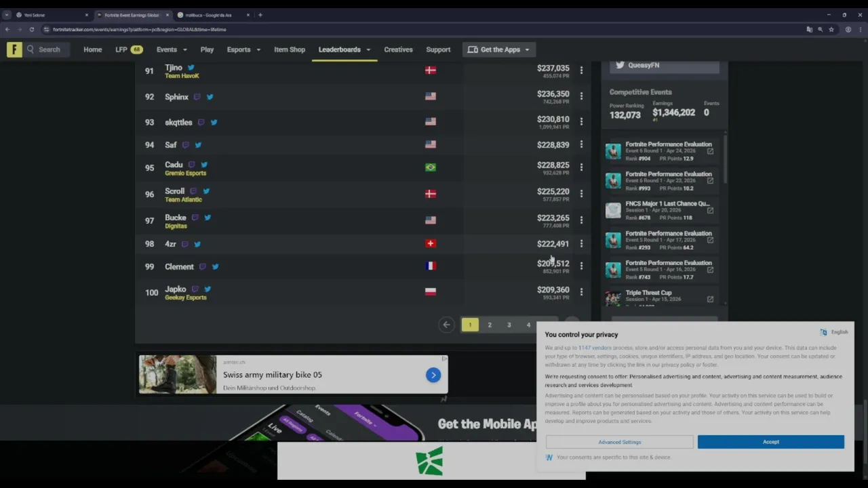The height and width of the screenshot is (488, 868).
Task: Open the English language selector in the privacy dialog
Action: pyautogui.click(x=834, y=332)
